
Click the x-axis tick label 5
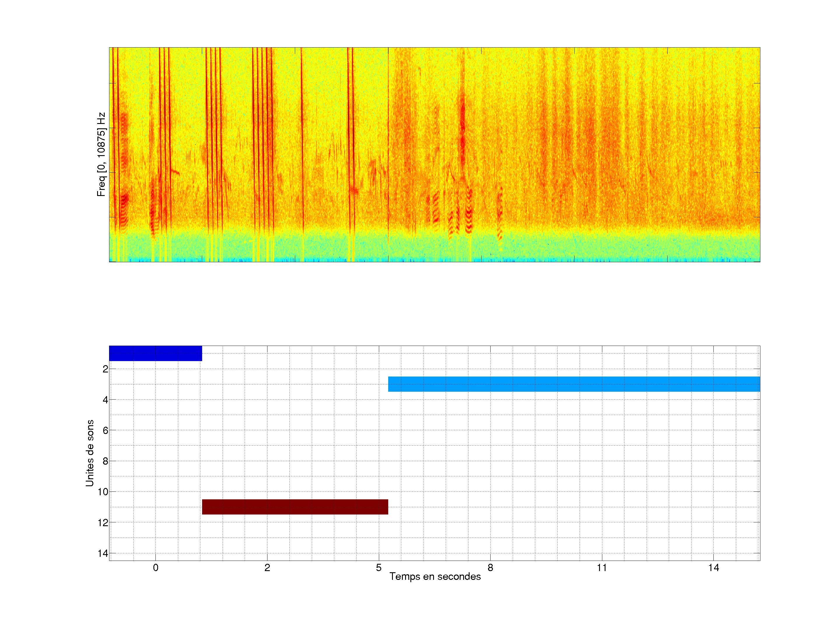click(x=379, y=568)
